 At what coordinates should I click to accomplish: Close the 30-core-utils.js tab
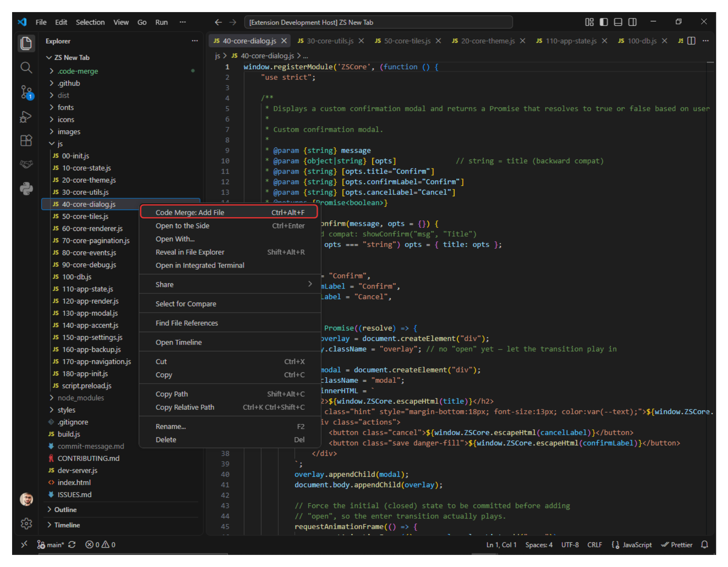[361, 41]
